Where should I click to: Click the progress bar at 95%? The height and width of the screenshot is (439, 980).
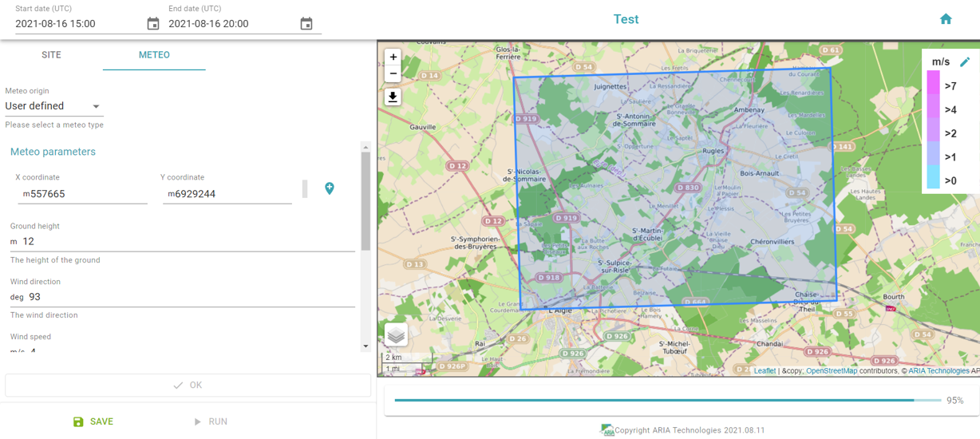pos(667,400)
